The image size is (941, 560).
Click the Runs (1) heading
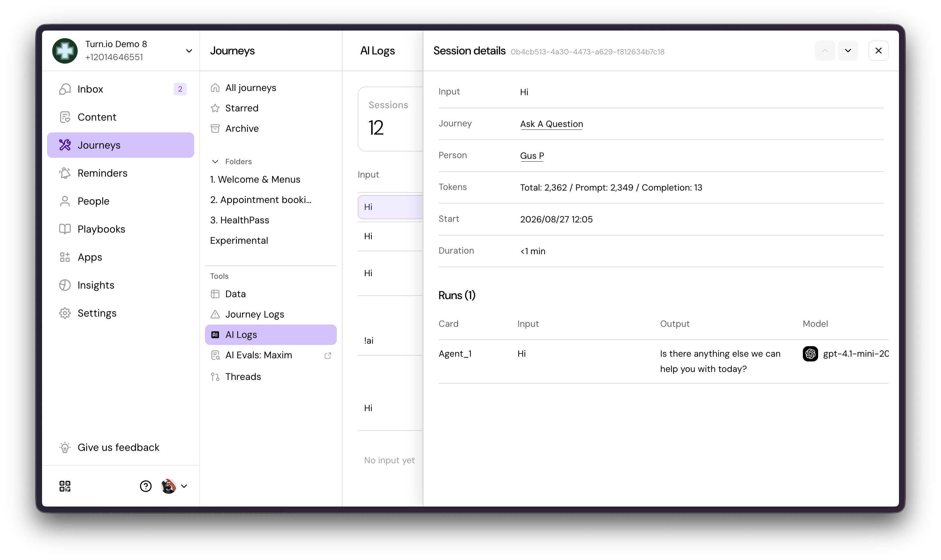pyautogui.click(x=457, y=295)
